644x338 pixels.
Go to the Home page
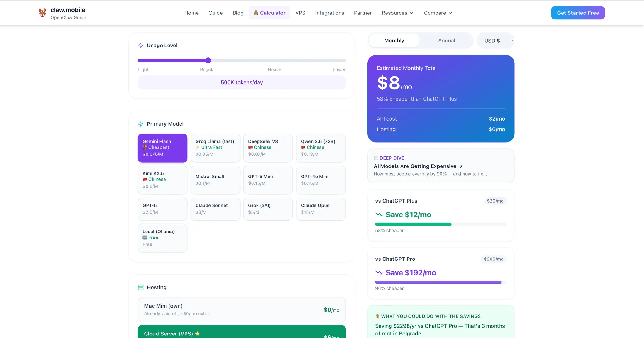192,13
